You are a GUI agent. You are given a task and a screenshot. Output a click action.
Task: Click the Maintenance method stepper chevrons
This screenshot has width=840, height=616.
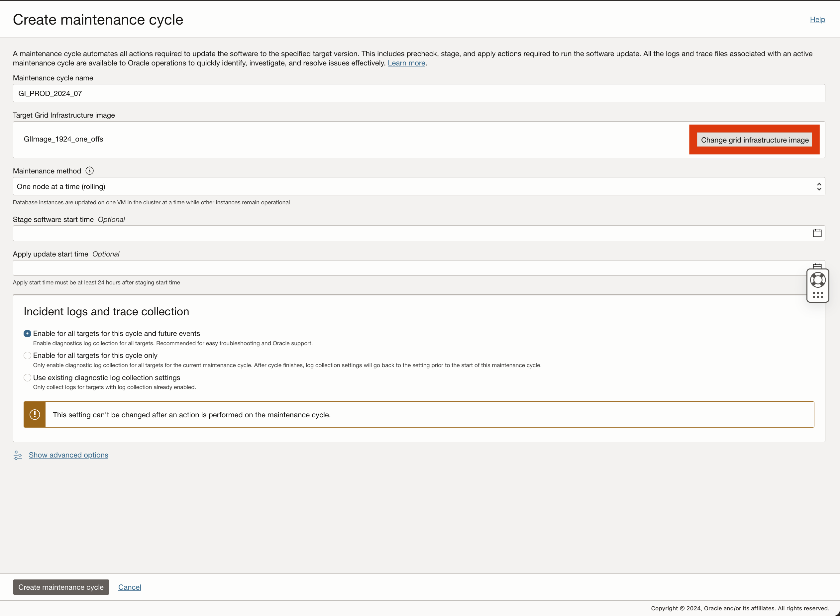pyautogui.click(x=819, y=186)
